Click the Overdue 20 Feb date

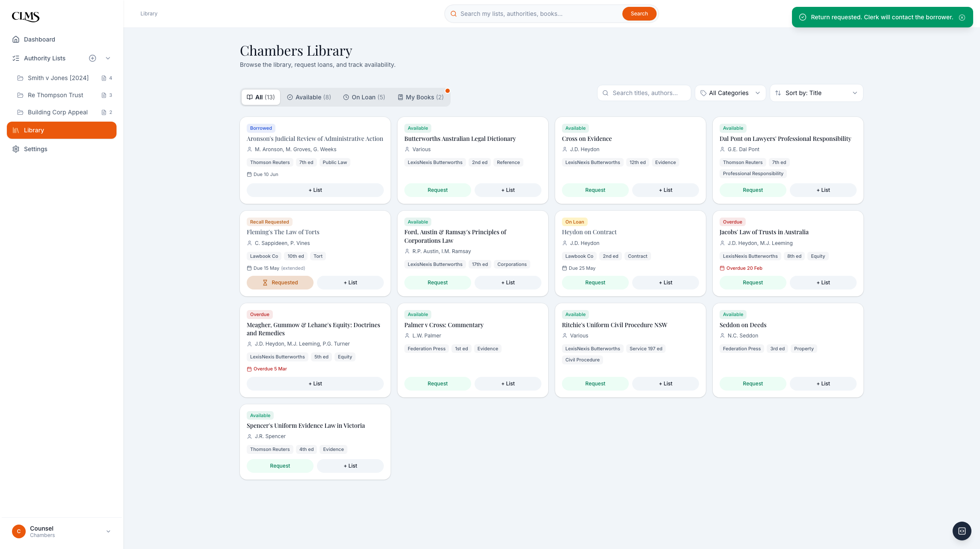741,268
